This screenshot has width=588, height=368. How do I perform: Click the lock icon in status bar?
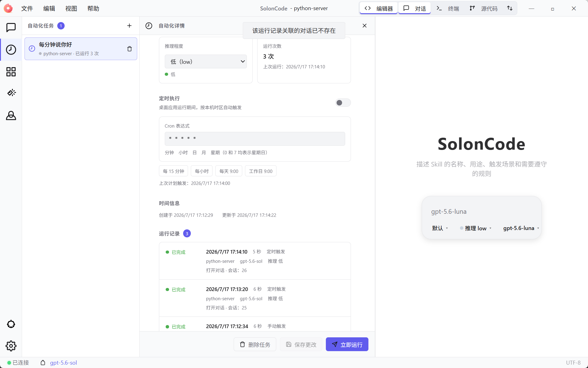[x=43, y=362]
